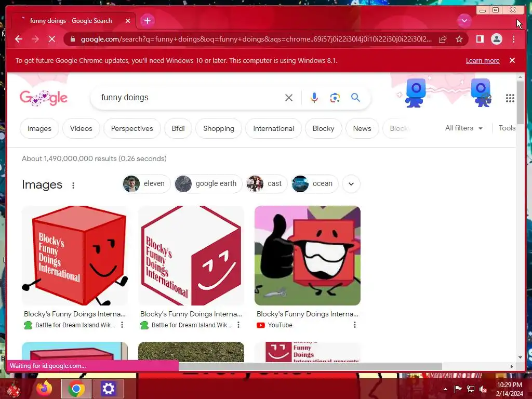Open Action Center flag icon
532x399 pixels.
pyautogui.click(x=458, y=389)
